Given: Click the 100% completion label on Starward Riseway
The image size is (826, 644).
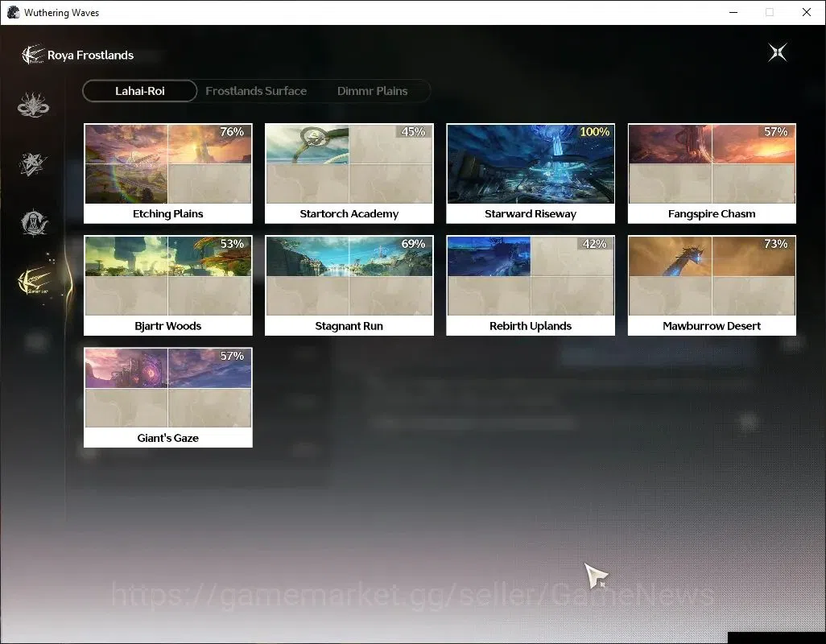Looking at the screenshot, I should 594,132.
